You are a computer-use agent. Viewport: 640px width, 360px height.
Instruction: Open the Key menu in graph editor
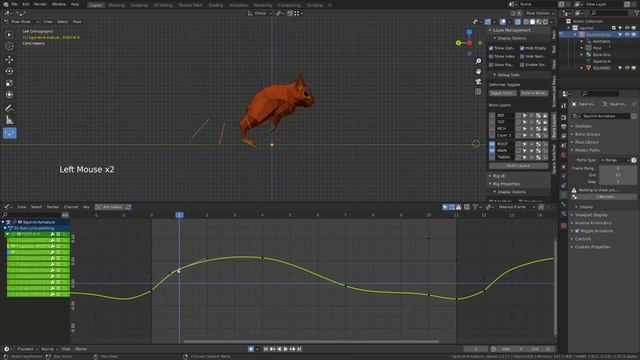[86, 207]
